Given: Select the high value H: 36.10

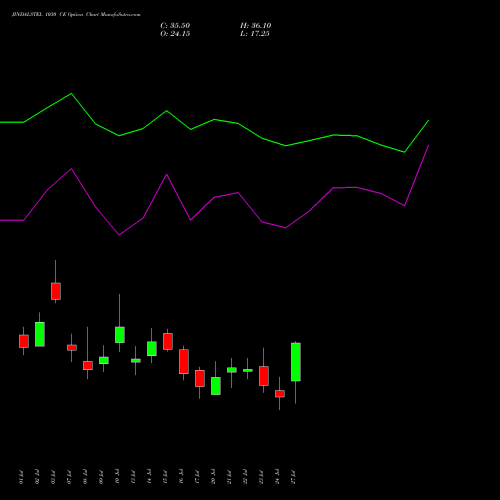Looking at the screenshot, I should (255, 26).
